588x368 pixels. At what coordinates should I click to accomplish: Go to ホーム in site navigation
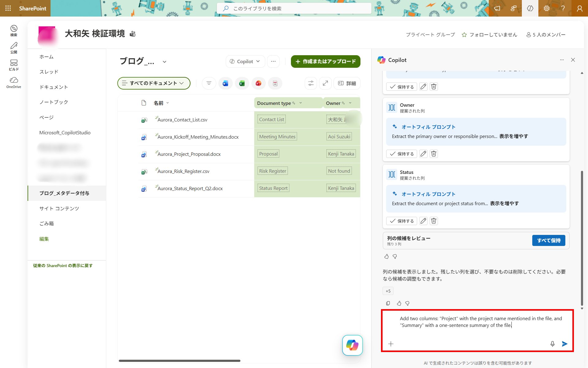click(x=46, y=57)
